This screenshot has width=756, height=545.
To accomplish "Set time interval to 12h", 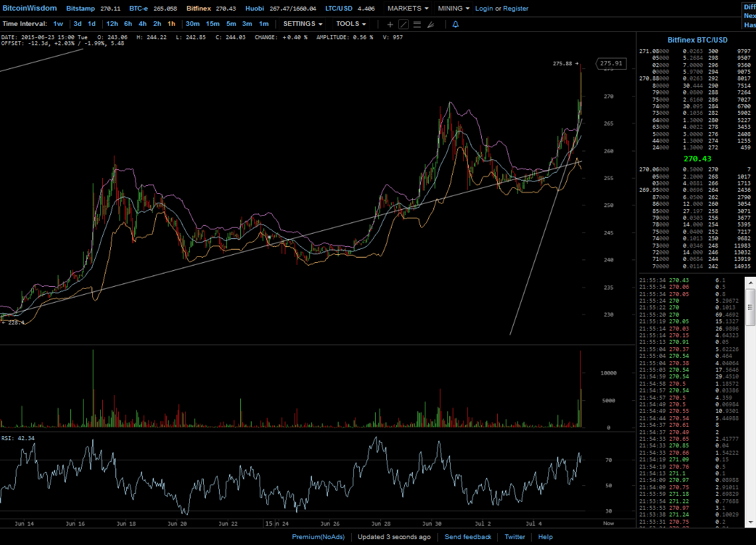I will (112, 24).
